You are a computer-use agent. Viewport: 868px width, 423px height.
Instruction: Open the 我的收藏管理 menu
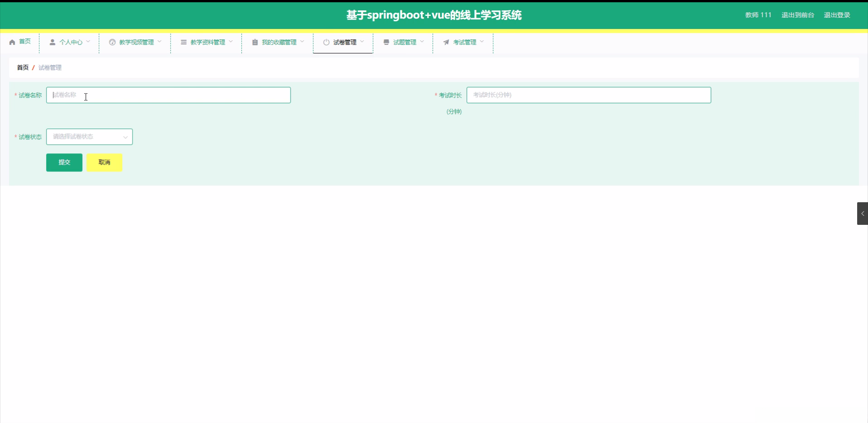[278, 42]
